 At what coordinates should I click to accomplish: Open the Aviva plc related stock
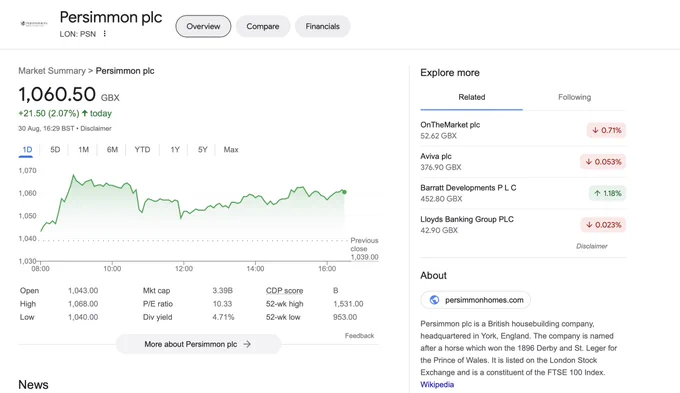pyautogui.click(x=523, y=161)
